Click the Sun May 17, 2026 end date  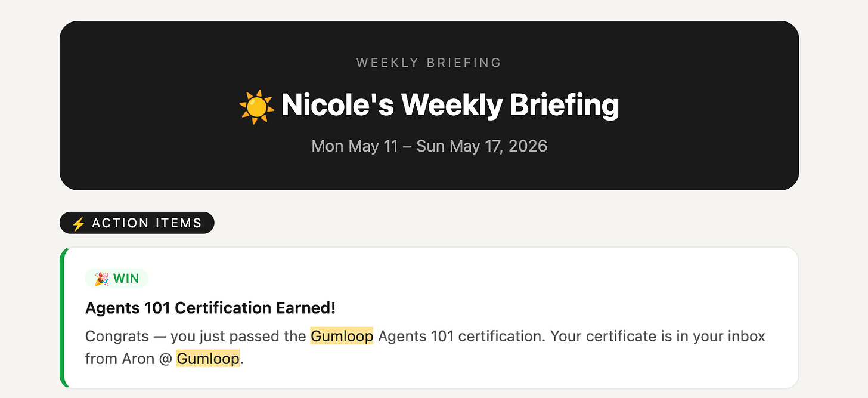click(x=482, y=146)
